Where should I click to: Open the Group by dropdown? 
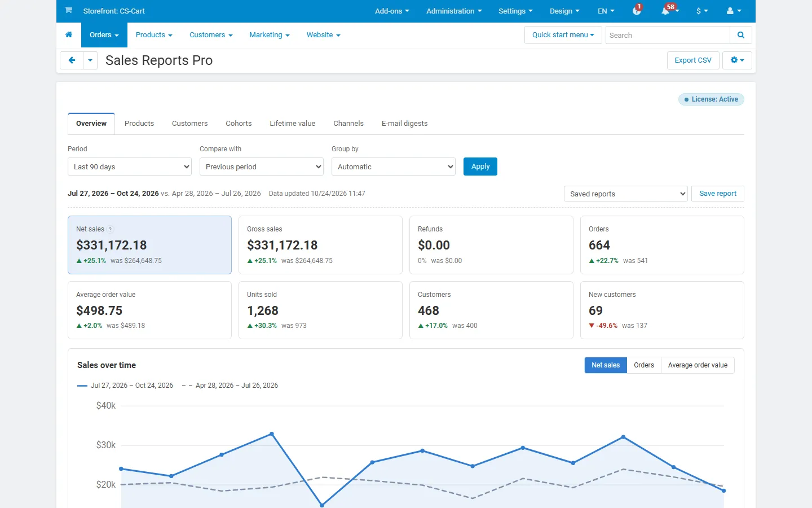tap(394, 167)
